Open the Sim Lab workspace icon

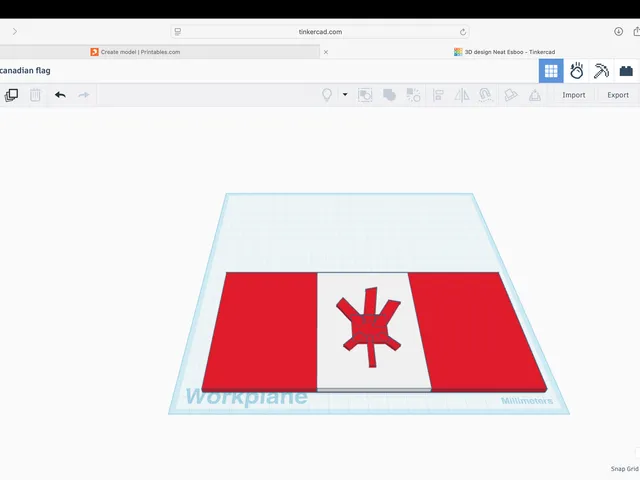coord(576,71)
